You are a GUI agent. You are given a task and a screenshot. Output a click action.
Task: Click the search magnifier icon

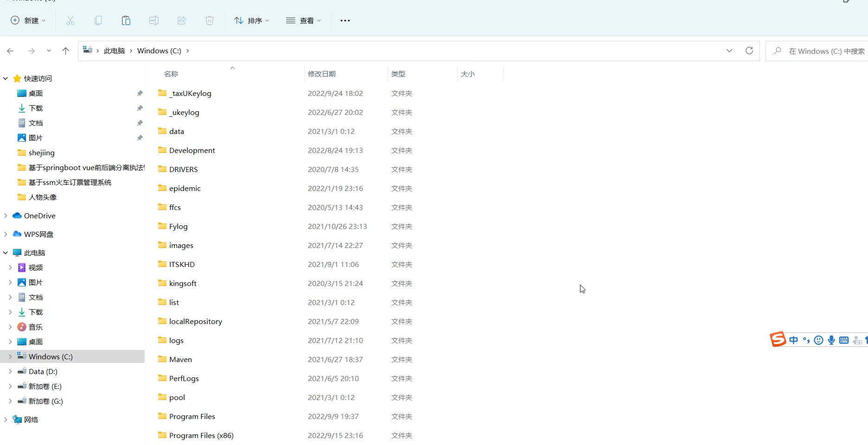tap(778, 51)
